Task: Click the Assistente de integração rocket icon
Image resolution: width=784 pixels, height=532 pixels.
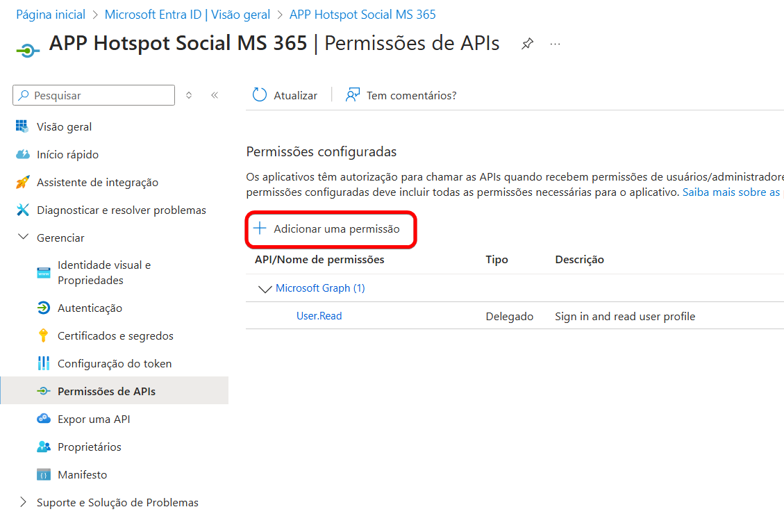Action: pos(23,182)
